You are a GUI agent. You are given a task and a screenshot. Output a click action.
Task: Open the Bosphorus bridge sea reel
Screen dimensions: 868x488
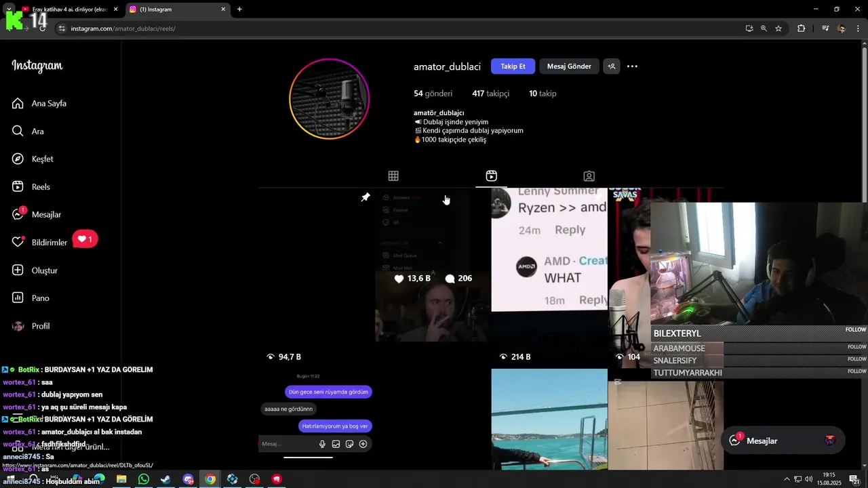pos(549,419)
